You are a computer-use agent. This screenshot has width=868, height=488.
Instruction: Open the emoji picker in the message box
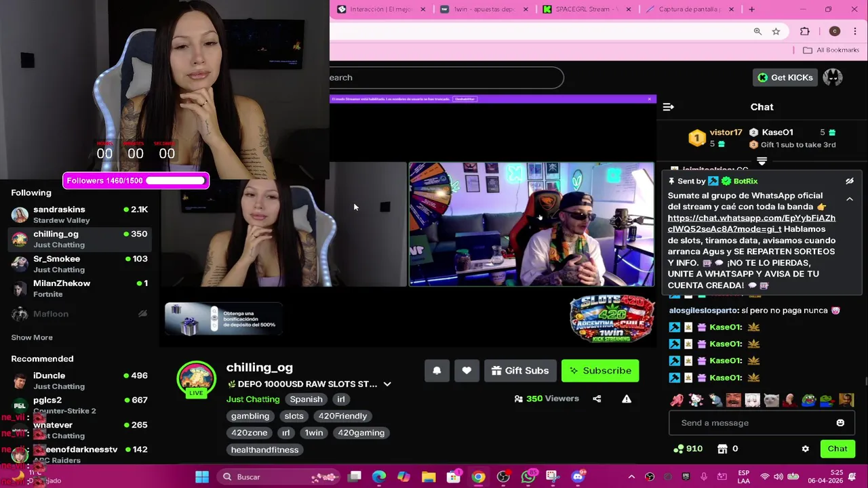(x=840, y=423)
